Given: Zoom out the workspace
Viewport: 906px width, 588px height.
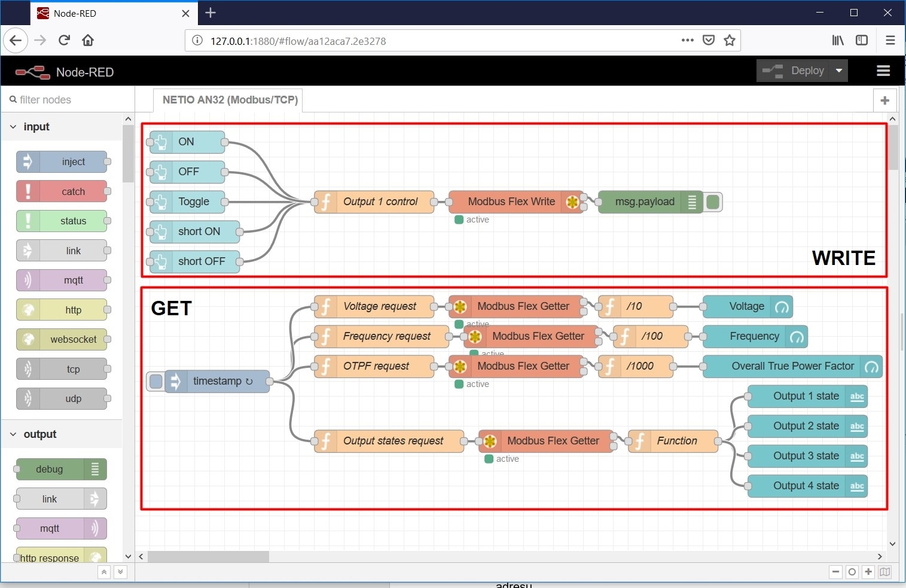Looking at the screenshot, I should pyautogui.click(x=836, y=572).
